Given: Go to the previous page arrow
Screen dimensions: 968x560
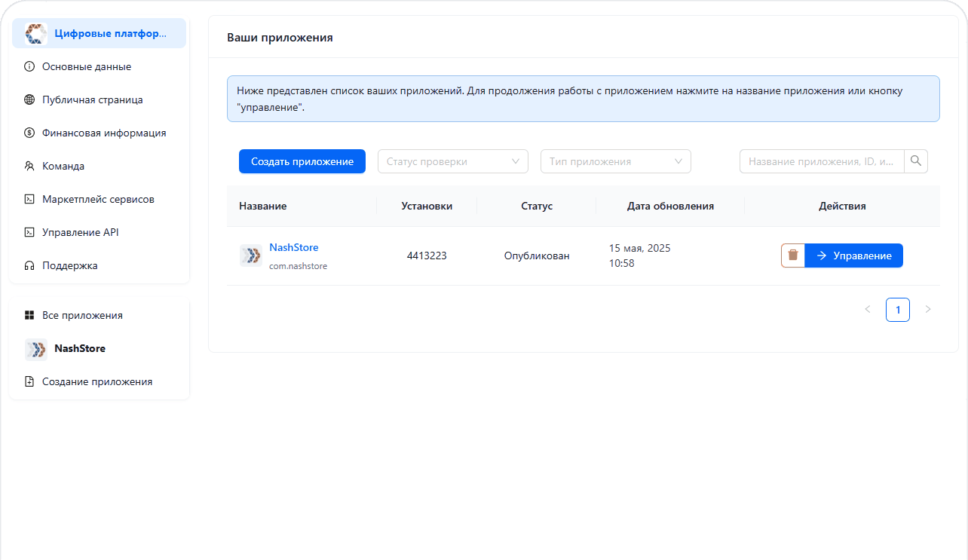Looking at the screenshot, I should 868,310.
